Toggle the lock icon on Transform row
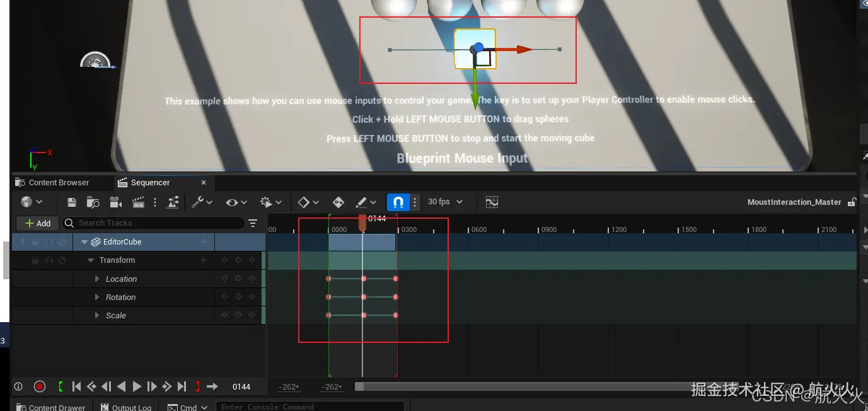The width and height of the screenshot is (868, 411). tap(35, 260)
